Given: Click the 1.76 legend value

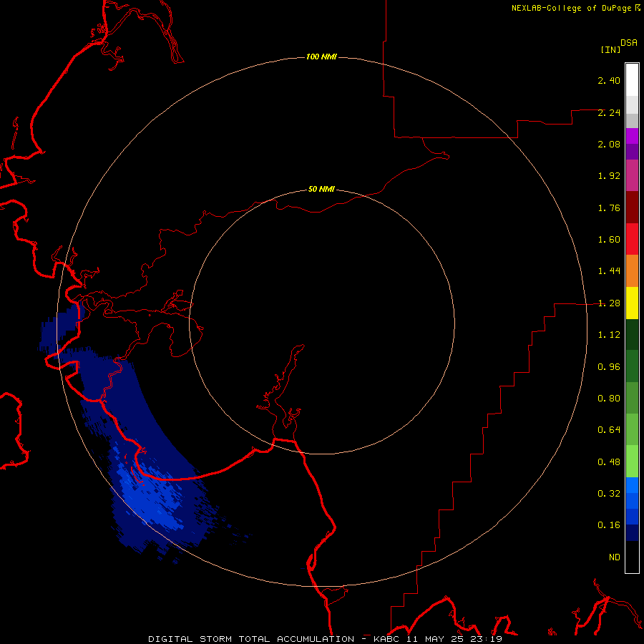Looking at the screenshot, I should [609, 208].
